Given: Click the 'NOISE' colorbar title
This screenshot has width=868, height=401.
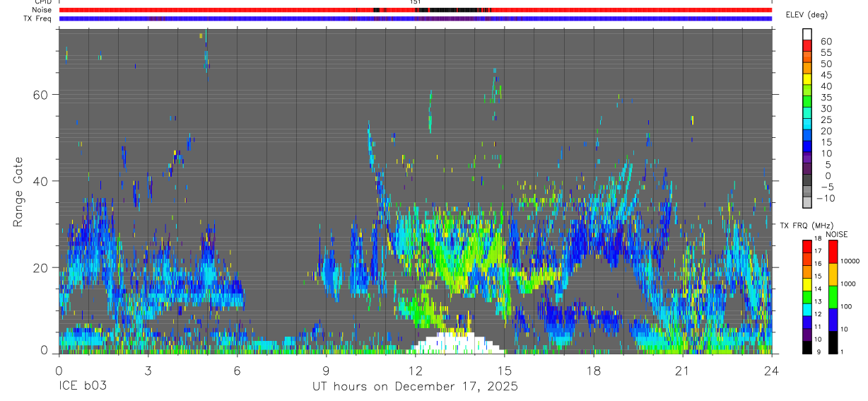Looking at the screenshot, I should pos(836,234).
